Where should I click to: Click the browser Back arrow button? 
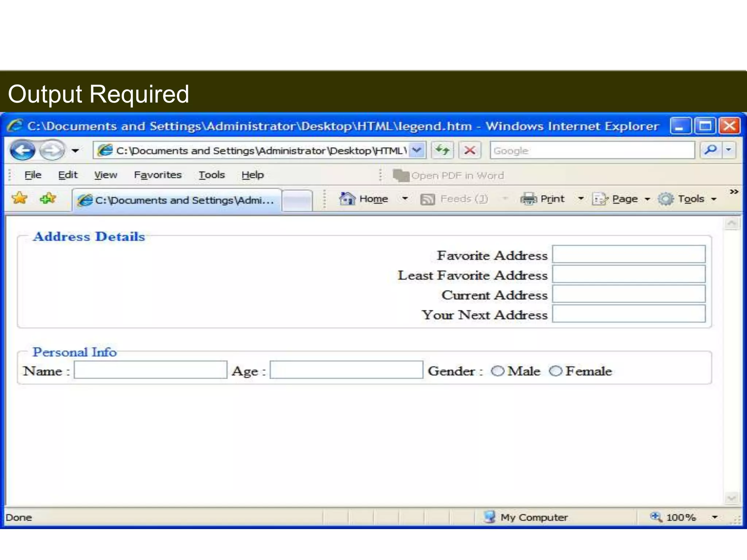[23, 150]
